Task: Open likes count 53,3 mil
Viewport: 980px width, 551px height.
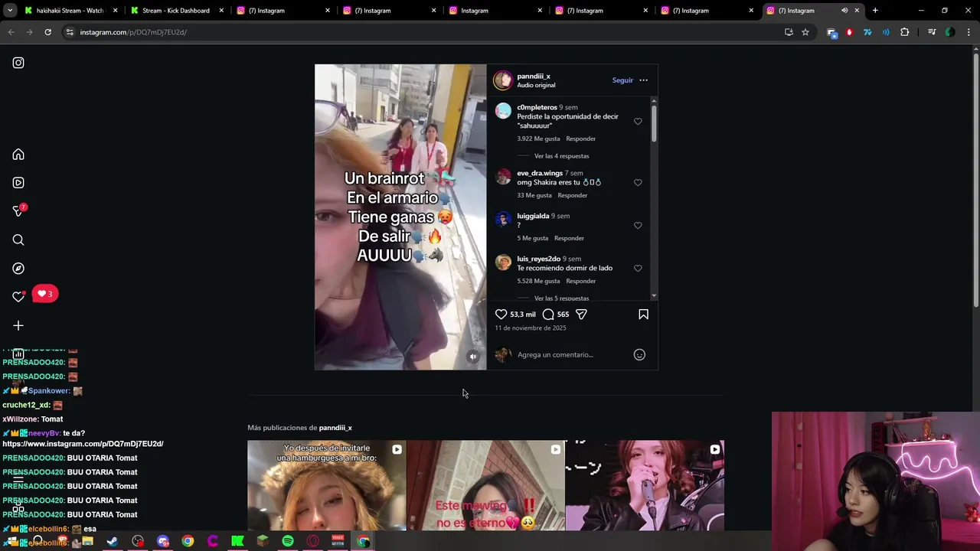Action: point(523,315)
